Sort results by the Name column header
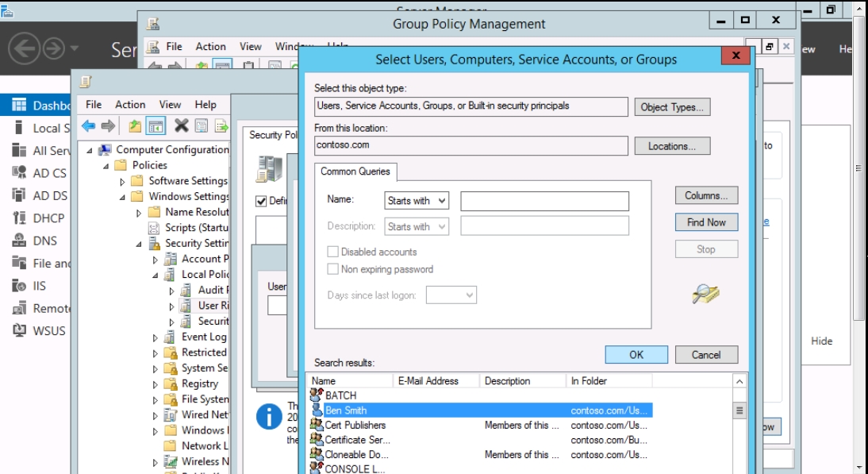 point(350,381)
